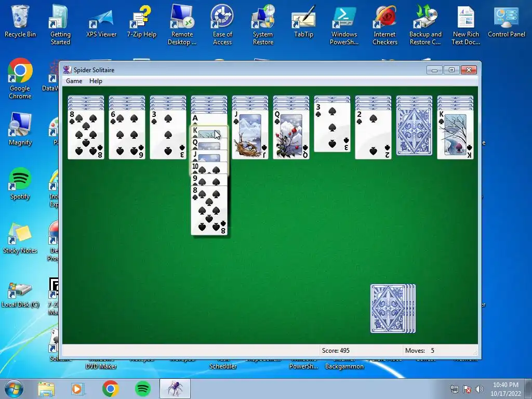Click the Ace of spades in fourth column
The width and height of the screenshot is (532, 399).
(209, 119)
